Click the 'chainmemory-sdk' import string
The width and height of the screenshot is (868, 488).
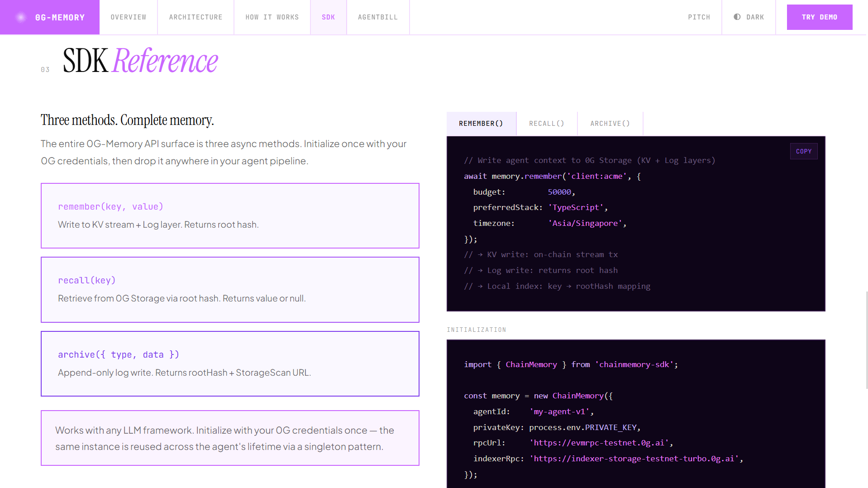click(x=634, y=364)
